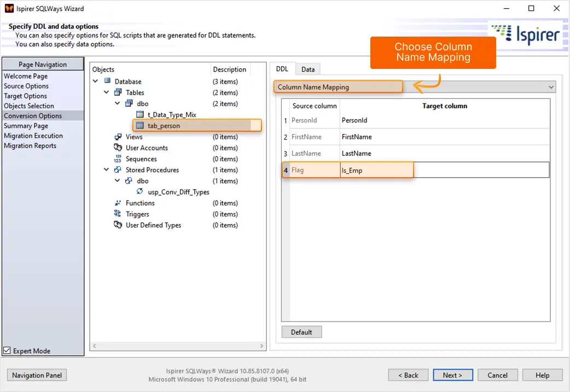
Task: Collapse dbo node under Stored Procedures
Action: click(x=117, y=180)
